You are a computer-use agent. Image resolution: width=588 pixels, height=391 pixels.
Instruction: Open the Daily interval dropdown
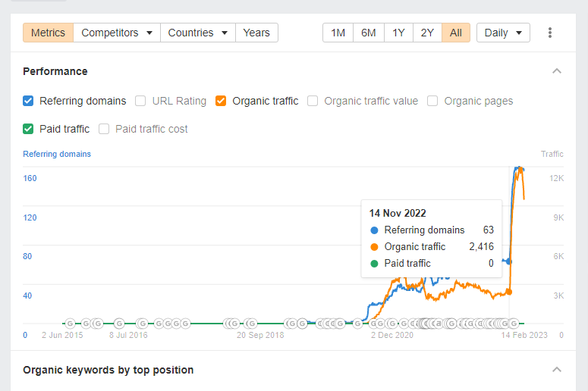click(x=503, y=33)
